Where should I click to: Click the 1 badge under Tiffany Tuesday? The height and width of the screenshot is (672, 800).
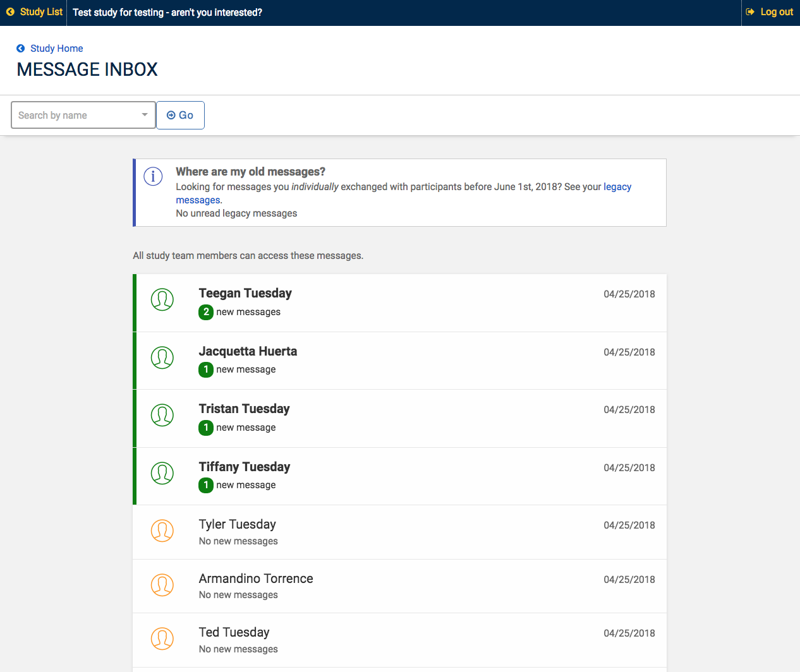pos(206,485)
